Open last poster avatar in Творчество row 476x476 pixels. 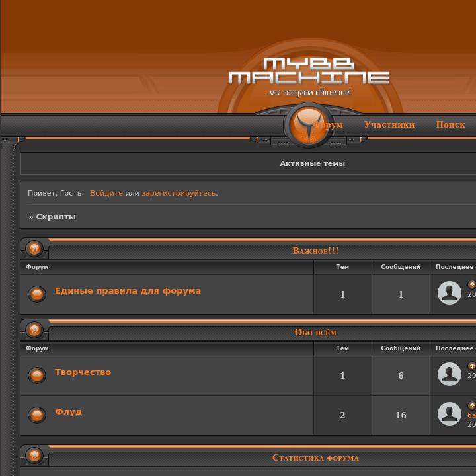point(450,374)
